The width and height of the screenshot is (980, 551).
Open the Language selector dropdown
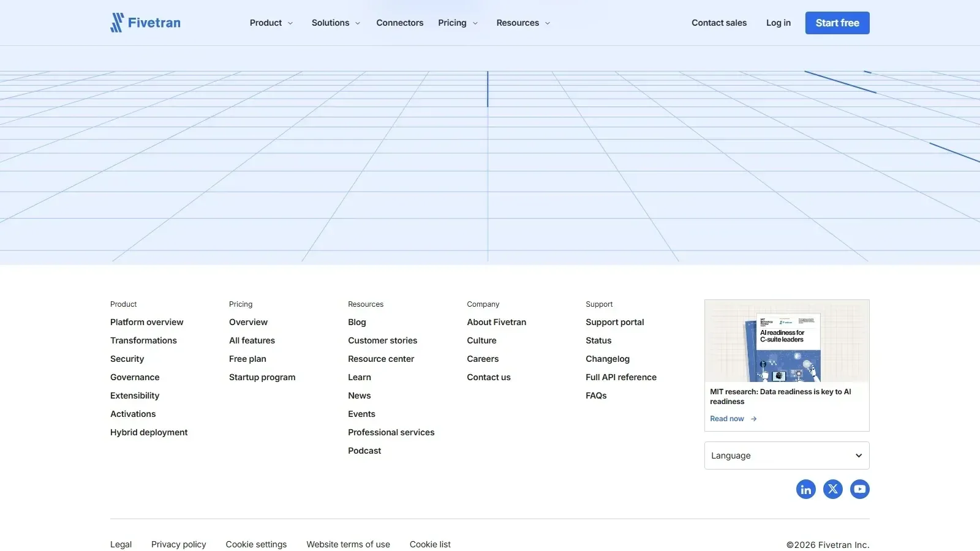(x=786, y=455)
